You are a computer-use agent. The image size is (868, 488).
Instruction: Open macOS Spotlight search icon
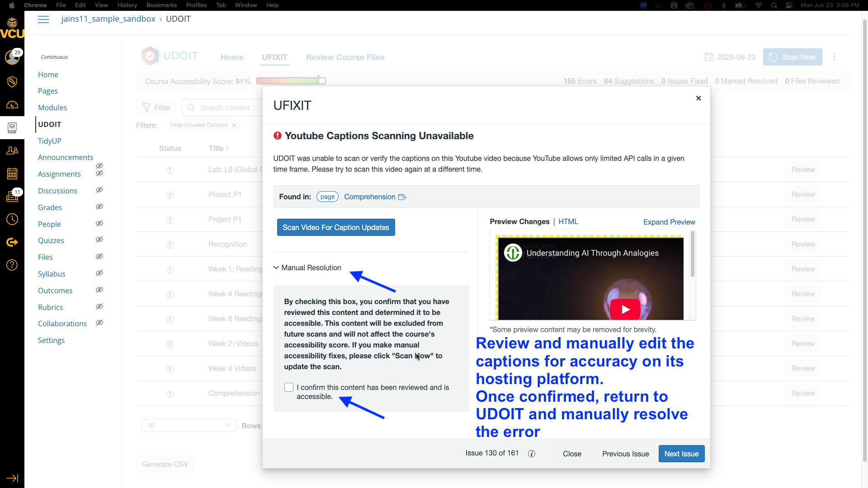tap(774, 5)
